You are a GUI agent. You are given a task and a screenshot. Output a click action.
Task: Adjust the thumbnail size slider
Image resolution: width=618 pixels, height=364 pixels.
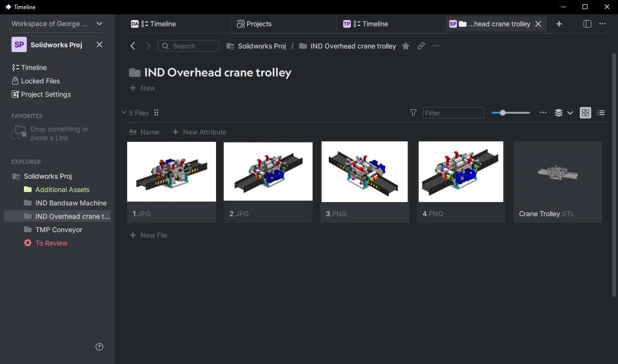502,113
